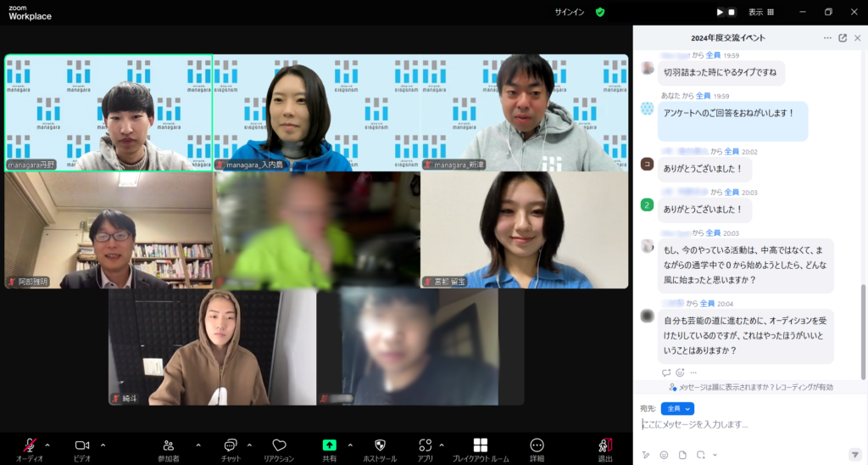Viewport: 868px width, 465px height.
Task: Toggle the camera with the ビデオ button
Action: tap(82, 450)
